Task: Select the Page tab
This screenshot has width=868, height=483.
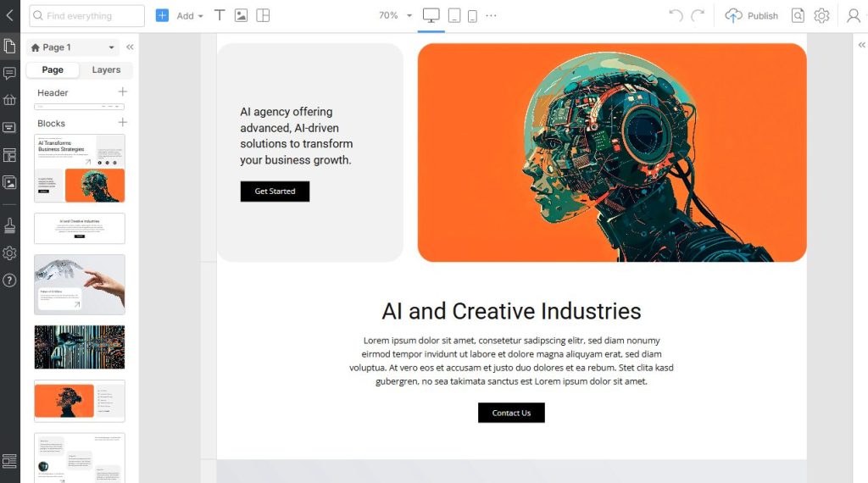Action: tap(53, 70)
